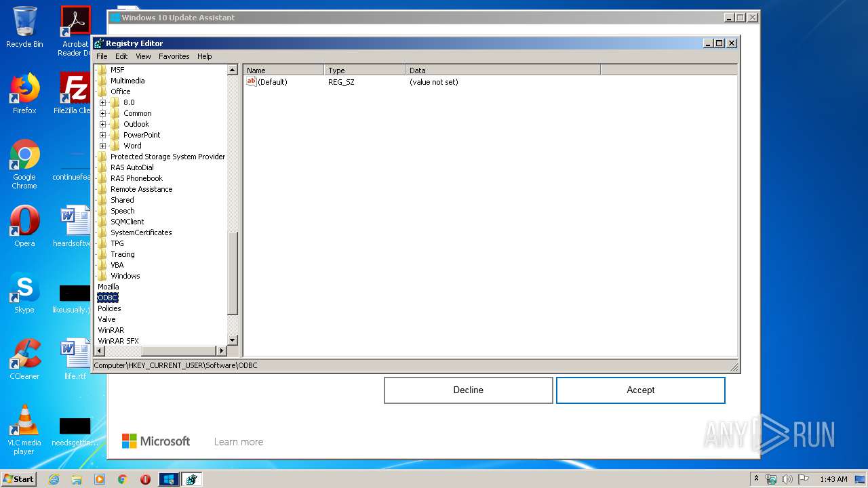Click the (Default) string value icon

coord(251,81)
